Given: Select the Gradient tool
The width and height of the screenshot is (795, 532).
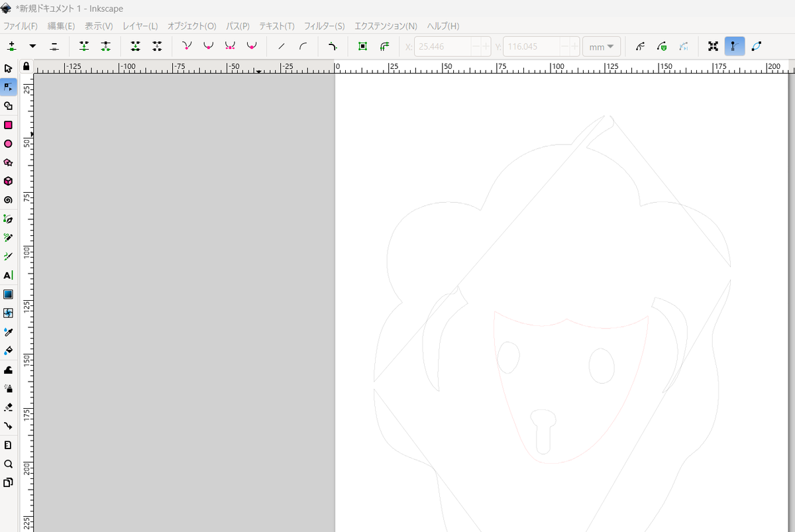Looking at the screenshot, I should 8,294.
